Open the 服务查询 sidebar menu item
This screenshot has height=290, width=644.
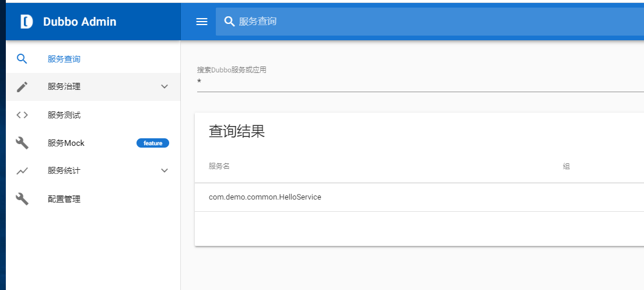(93, 59)
